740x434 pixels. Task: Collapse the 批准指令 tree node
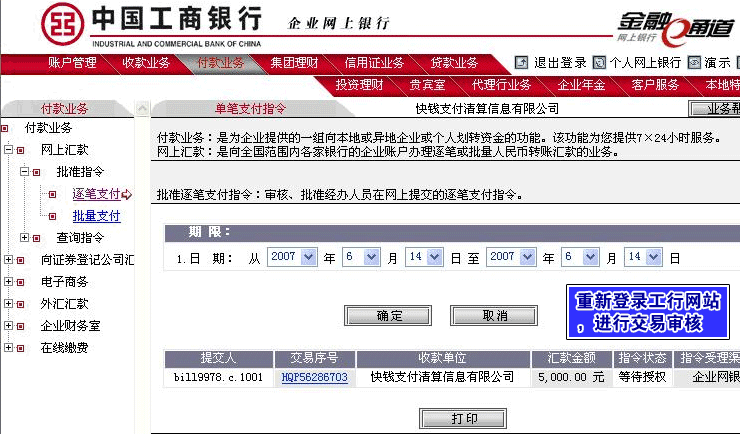(x=24, y=172)
